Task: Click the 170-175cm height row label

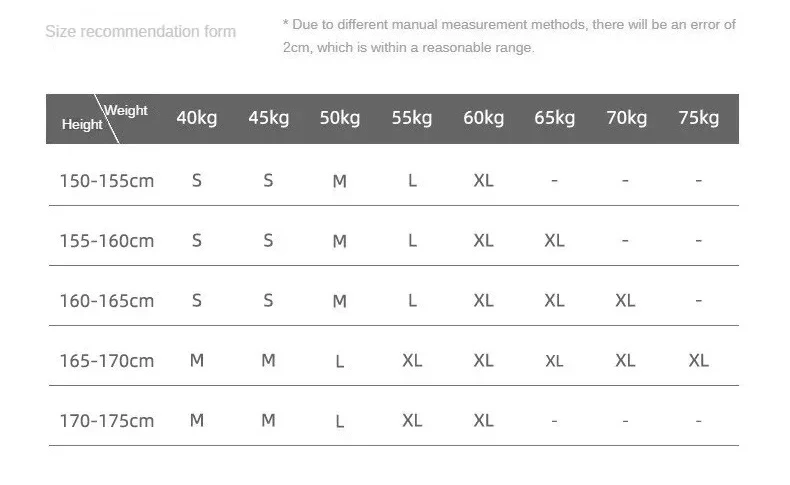Action: point(107,421)
